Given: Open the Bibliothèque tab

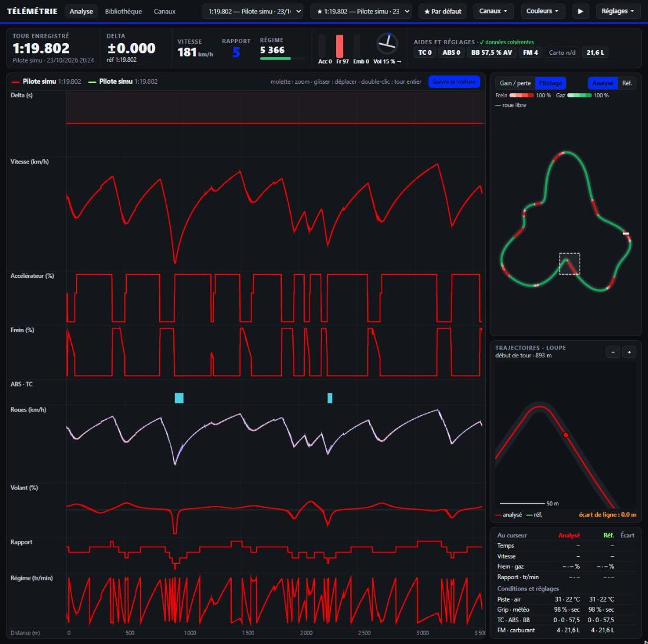Looking at the screenshot, I should pyautogui.click(x=123, y=11).
